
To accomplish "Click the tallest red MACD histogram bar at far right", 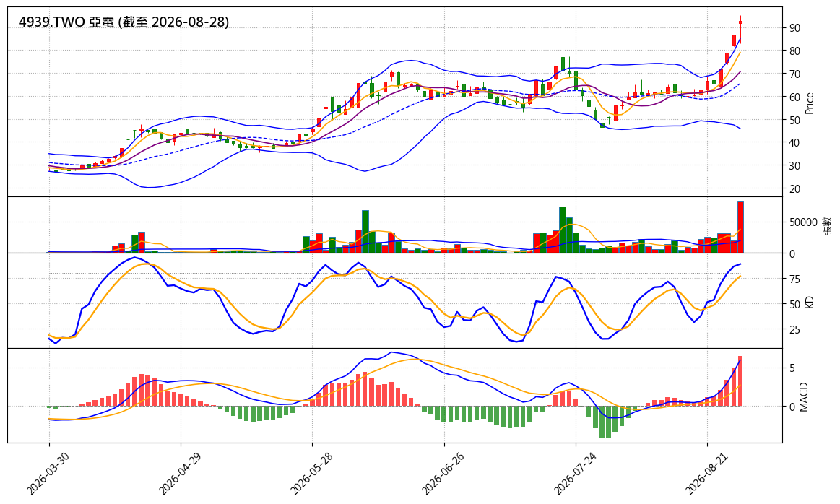I will [740, 381].
